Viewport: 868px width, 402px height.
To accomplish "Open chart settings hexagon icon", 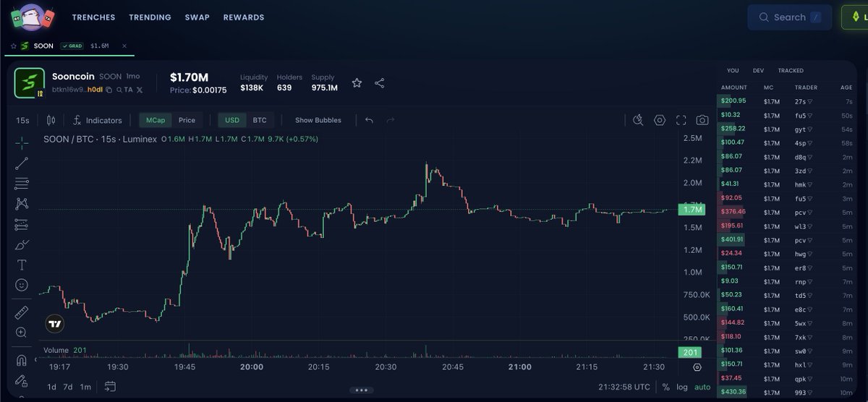I will [x=660, y=120].
